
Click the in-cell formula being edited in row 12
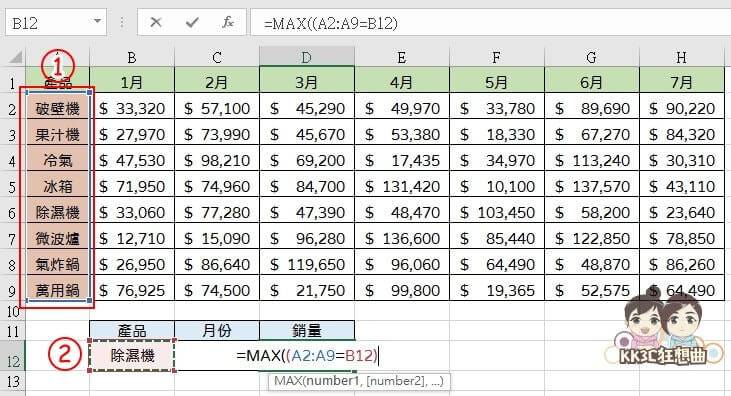[308, 356]
